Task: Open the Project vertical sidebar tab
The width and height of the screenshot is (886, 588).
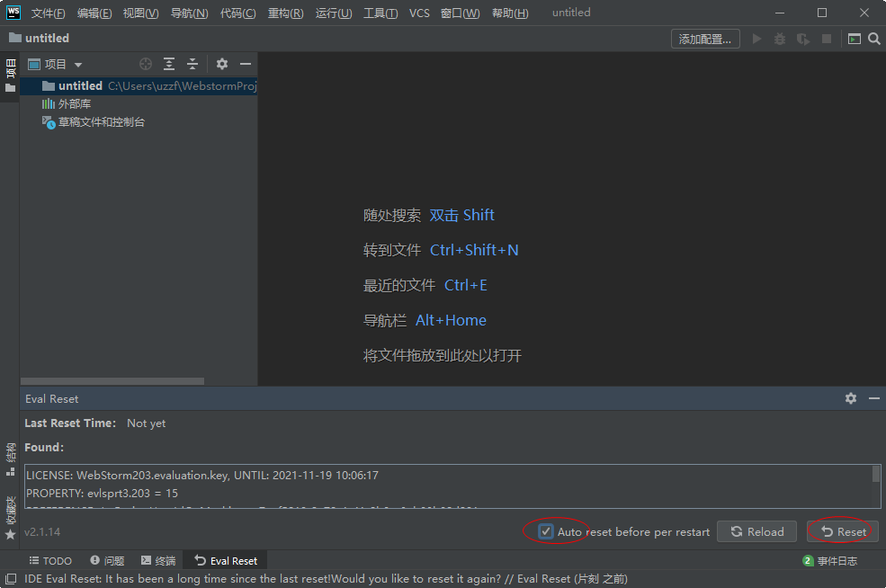Action: [10, 76]
